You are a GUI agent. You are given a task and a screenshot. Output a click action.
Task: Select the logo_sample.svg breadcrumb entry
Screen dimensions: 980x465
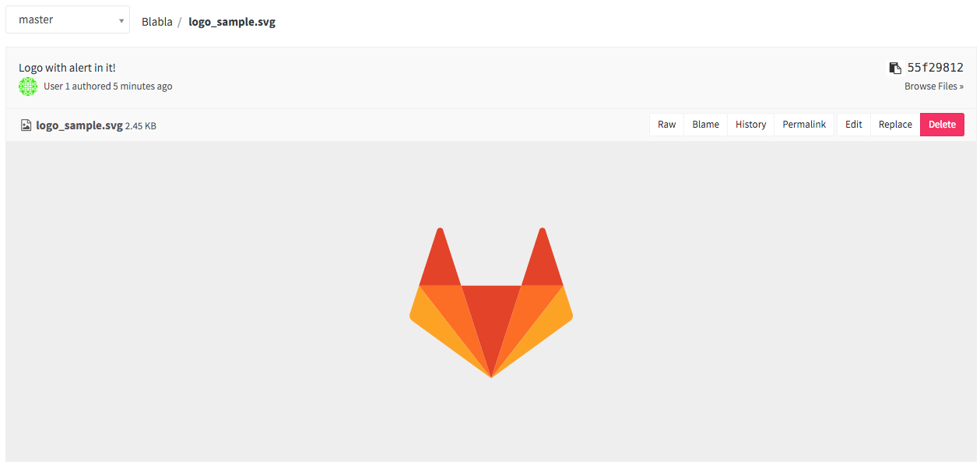231,21
